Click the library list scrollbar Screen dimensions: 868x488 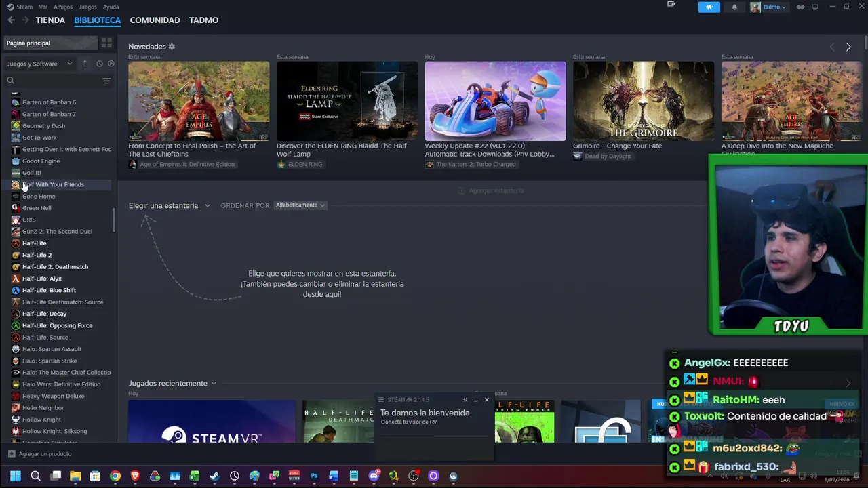point(114,220)
